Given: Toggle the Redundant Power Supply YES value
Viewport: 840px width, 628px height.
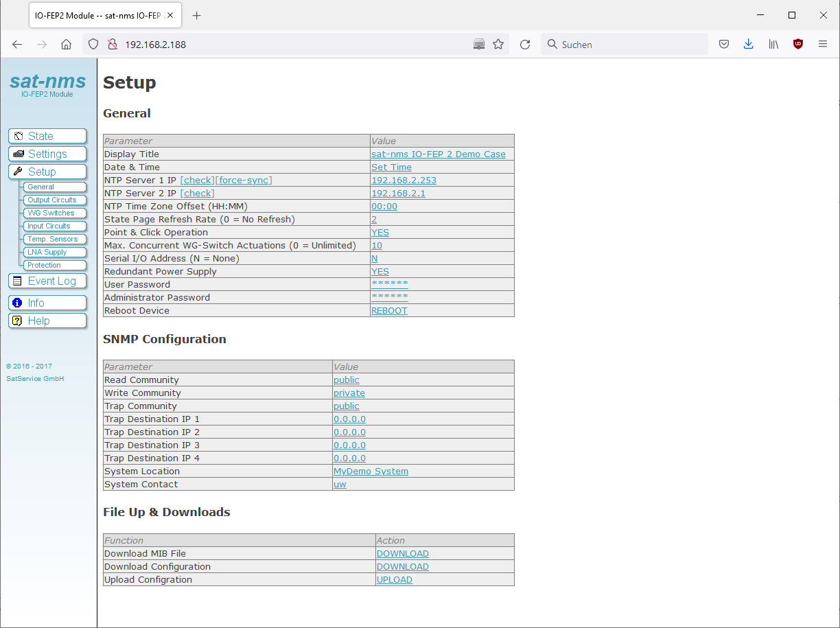Looking at the screenshot, I should pyautogui.click(x=380, y=272).
